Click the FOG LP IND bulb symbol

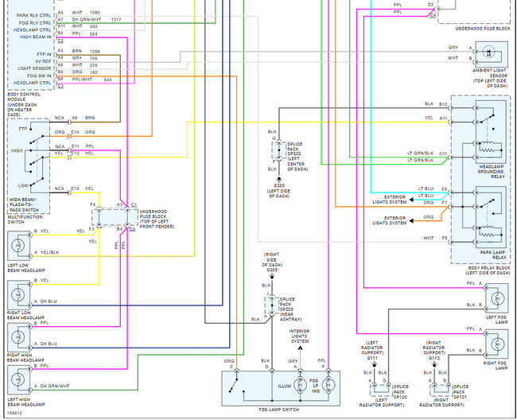point(328,385)
